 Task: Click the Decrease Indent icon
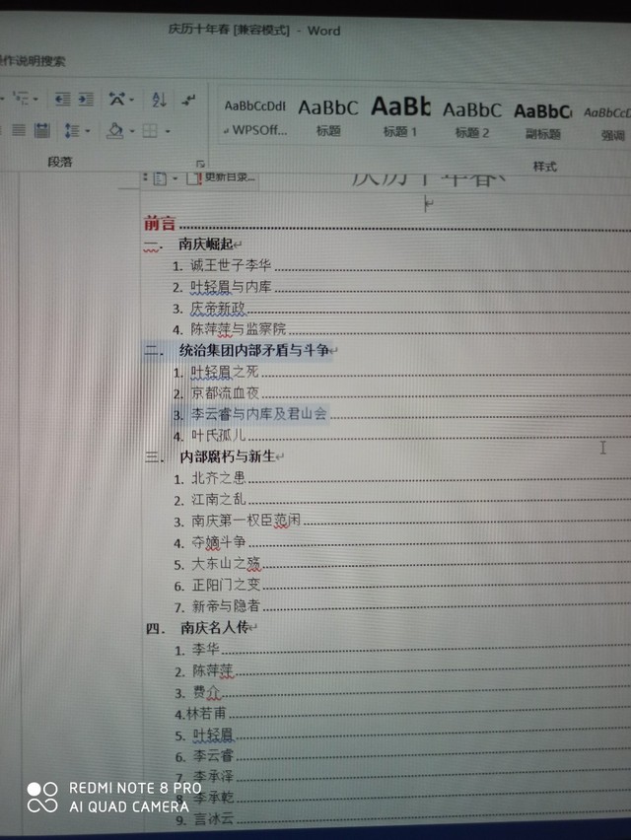(x=61, y=100)
